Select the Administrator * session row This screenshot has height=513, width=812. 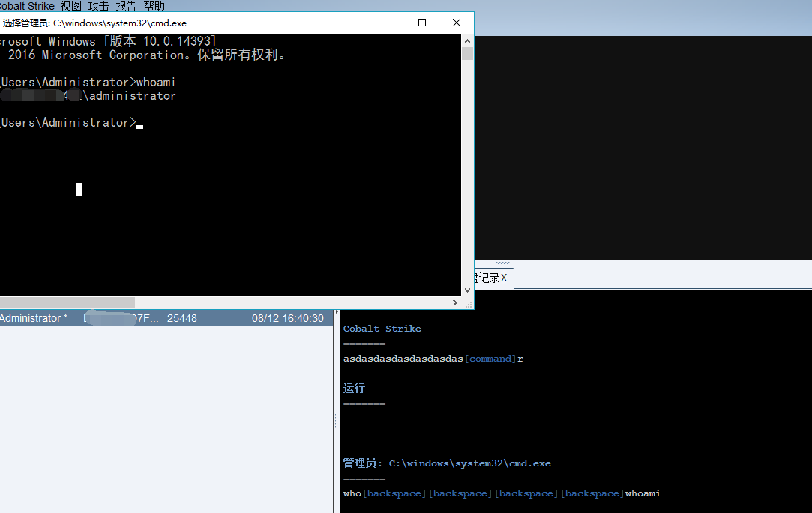click(166, 318)
